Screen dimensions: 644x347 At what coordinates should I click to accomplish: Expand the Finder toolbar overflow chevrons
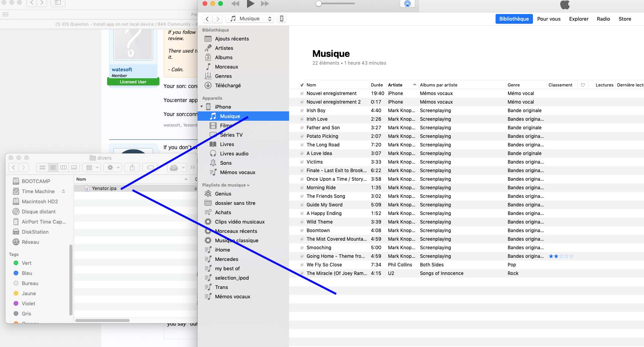(192, 167)
